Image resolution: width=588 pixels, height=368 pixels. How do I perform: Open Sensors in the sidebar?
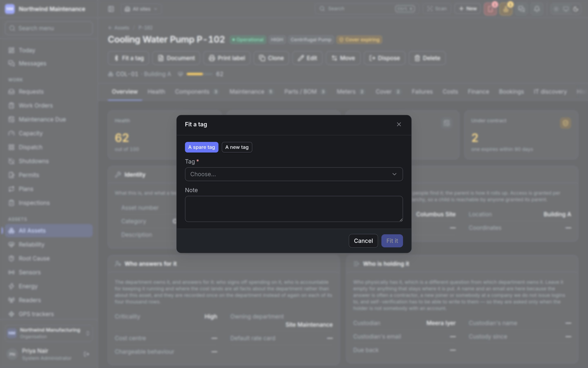[49, 272]
